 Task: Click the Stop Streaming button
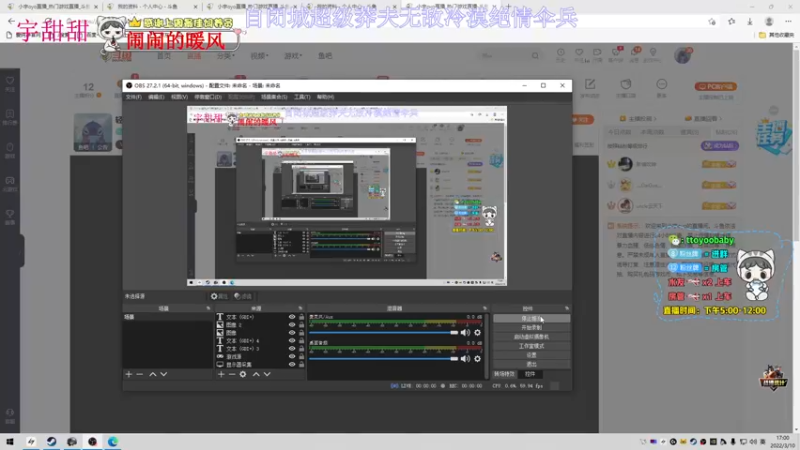click(531, 318)
